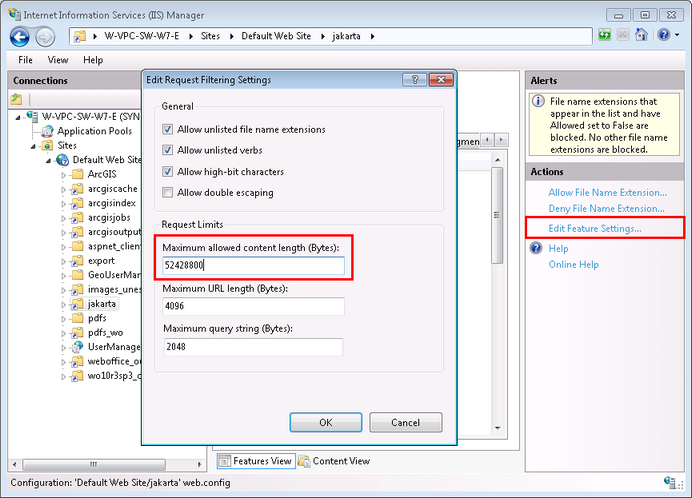Open the Online Help link
The image size is (692, 498).
(573, 264)
